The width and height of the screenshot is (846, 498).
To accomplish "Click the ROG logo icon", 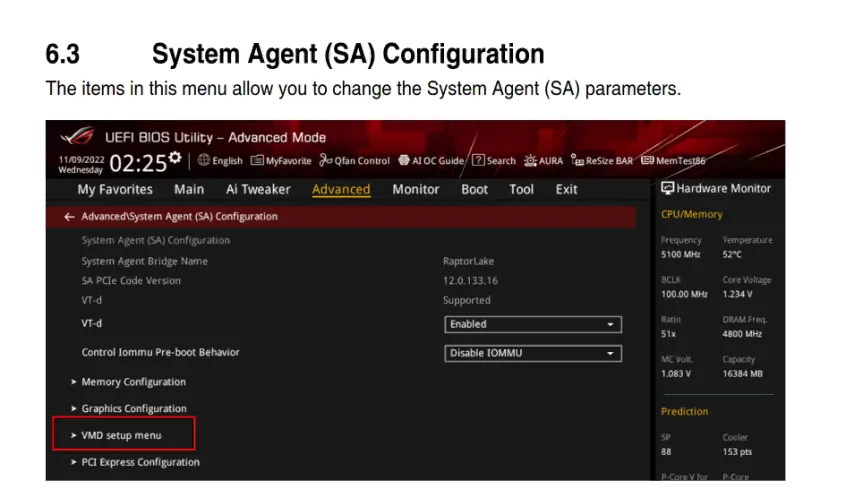I will point(78,136).
